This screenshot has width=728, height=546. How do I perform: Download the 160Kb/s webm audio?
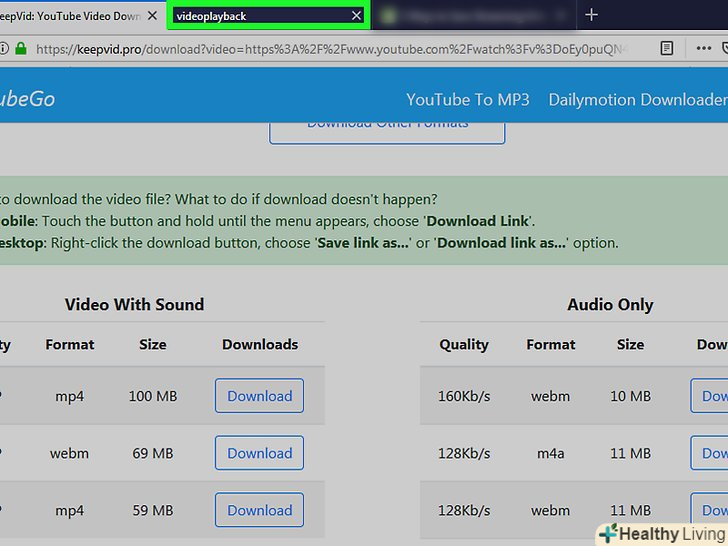(x=710, y=396)
